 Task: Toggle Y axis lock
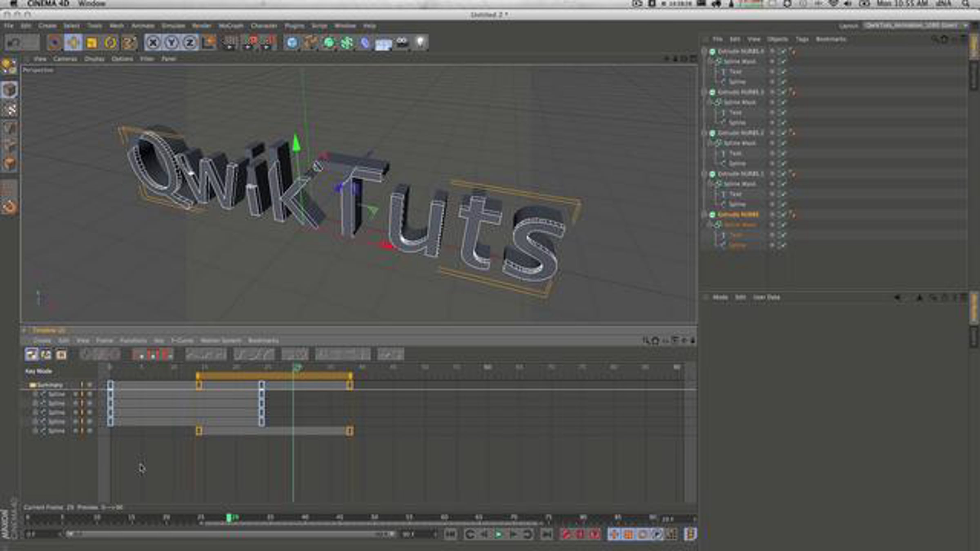point(171,42)
